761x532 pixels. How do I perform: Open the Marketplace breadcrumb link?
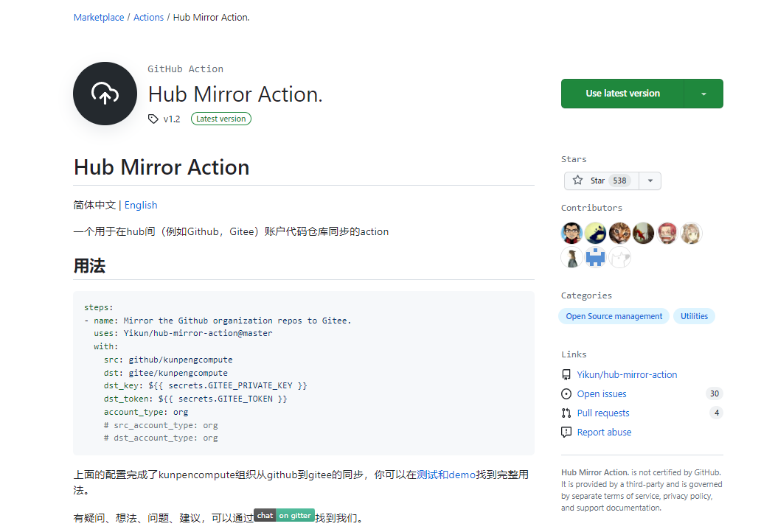tap(99, 18)
